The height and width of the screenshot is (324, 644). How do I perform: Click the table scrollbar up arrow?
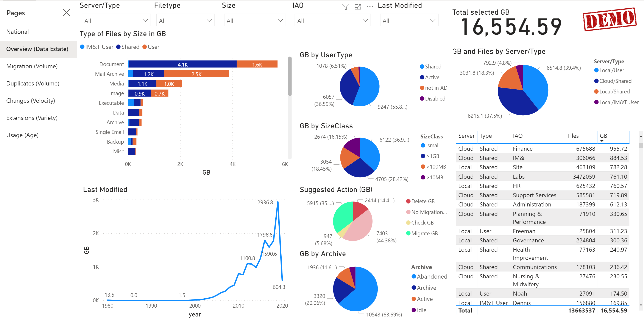point(641,137)
